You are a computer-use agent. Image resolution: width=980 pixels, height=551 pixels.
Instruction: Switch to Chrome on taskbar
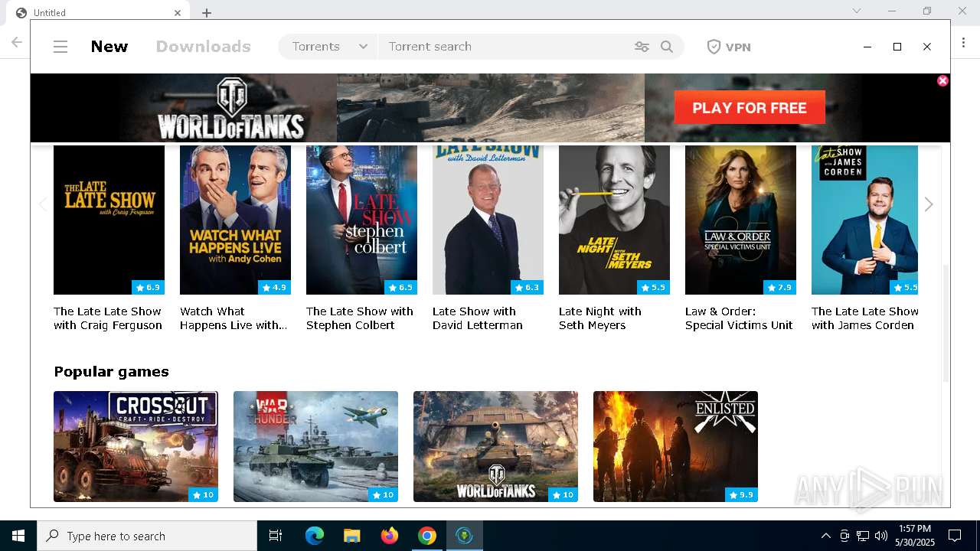tap(426, 536)
